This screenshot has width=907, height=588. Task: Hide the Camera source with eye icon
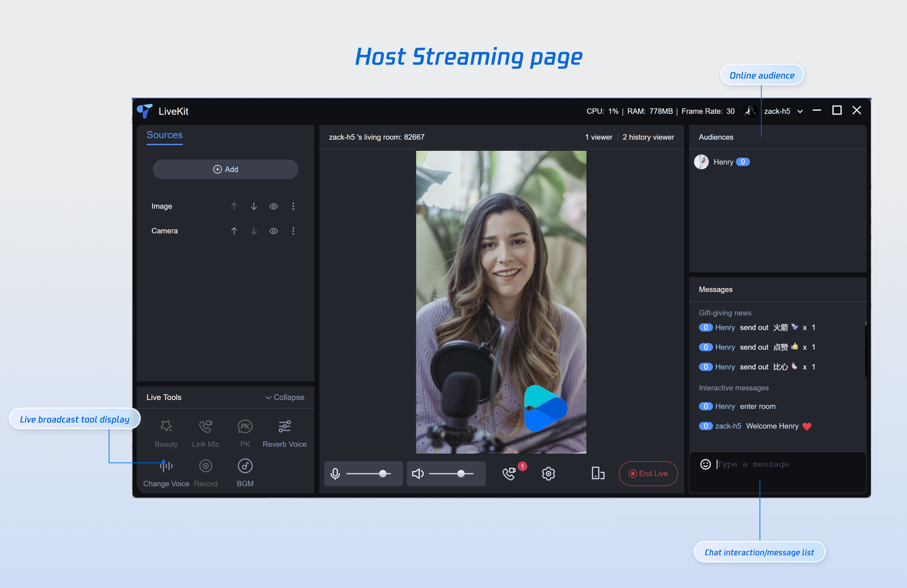tap(274, 231)
